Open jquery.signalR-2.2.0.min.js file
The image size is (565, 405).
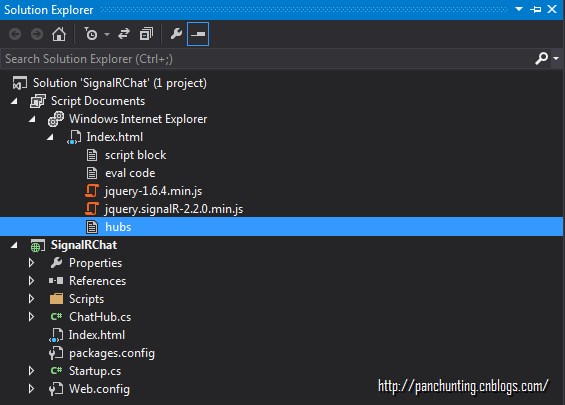coord(174,209)
